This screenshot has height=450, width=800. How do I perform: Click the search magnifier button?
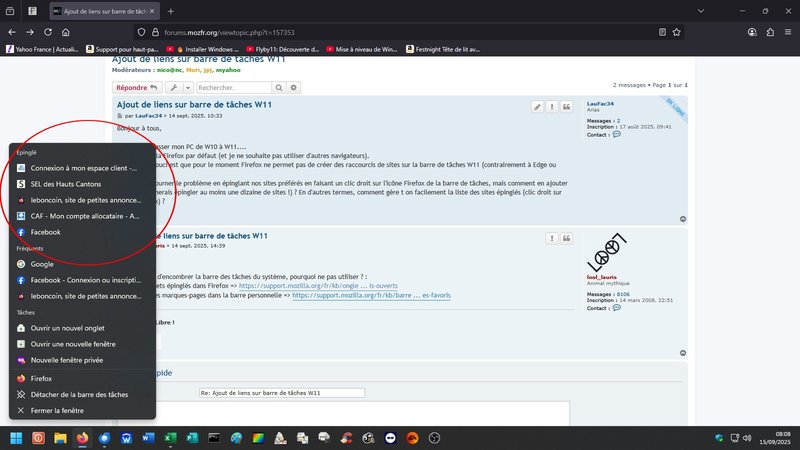pos(279,88)
